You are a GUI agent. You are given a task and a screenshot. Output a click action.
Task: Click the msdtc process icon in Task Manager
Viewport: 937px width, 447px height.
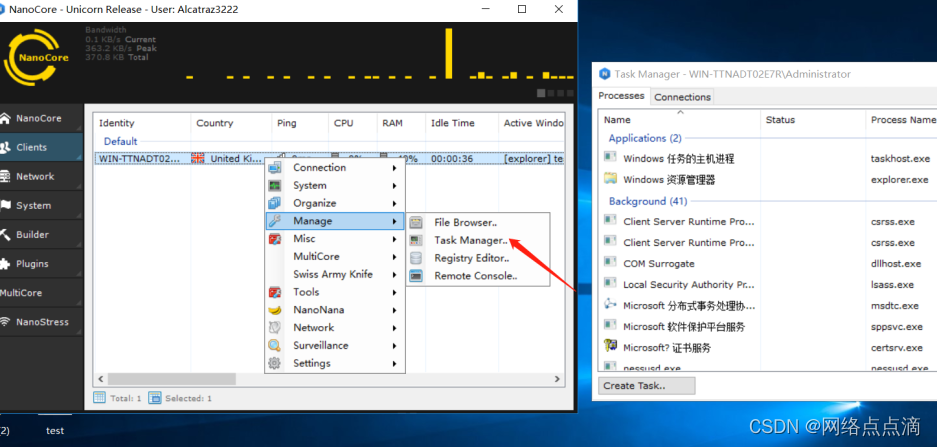pyautogui.click(x=610, y=304)
